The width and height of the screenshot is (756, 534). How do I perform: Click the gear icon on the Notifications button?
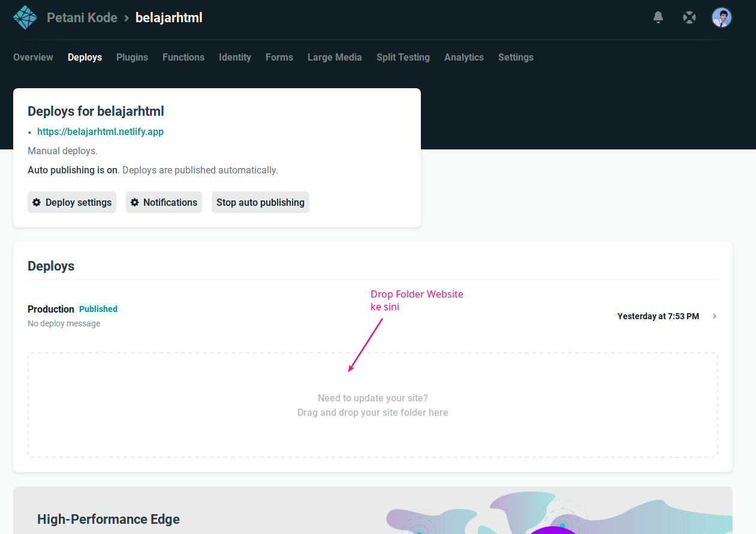pyautogui.click(x=134, y=202)
